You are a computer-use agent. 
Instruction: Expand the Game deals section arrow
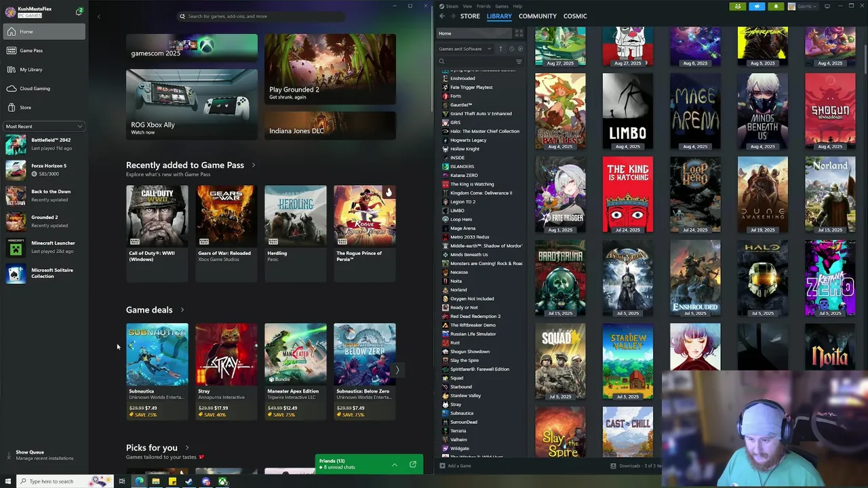pos(182,310)
